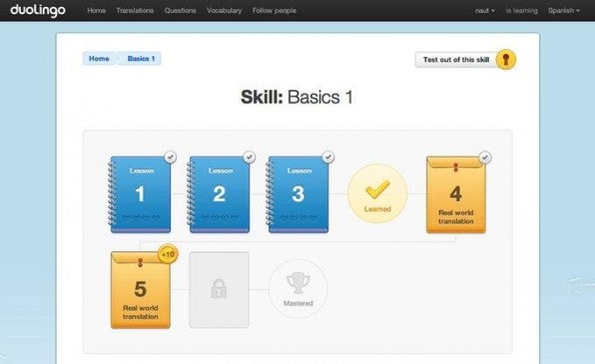Open the Lesson 2 notebook

click(x=219, y=194)
